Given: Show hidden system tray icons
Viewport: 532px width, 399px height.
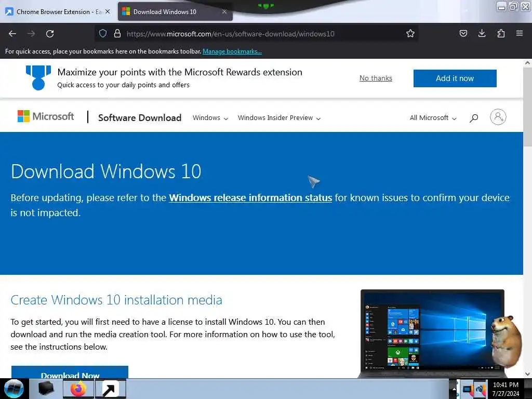Looking at the screenshot, I should [454, 389].
